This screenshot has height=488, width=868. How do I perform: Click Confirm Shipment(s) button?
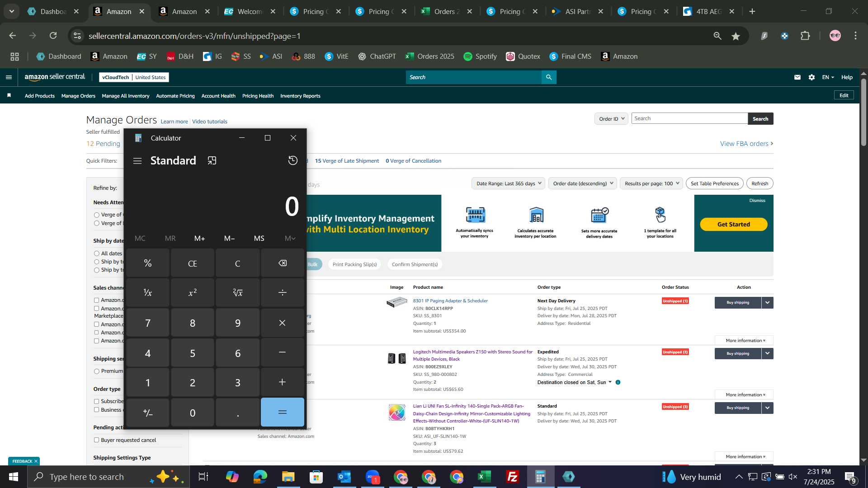click(415, 264)
